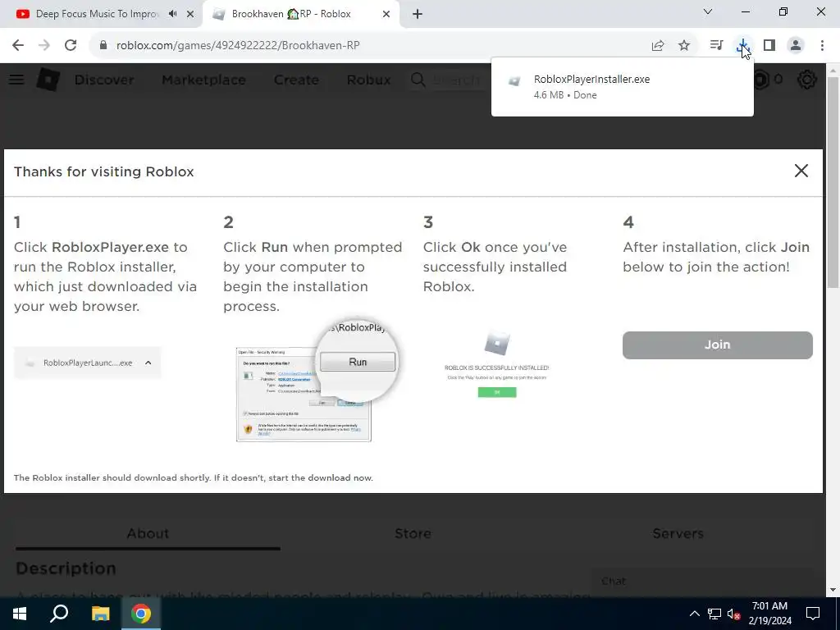Screen dimensions: 840x630
Task: Close the Thanks for visiting Roblox dialog
Action: (x=801, y=171)
